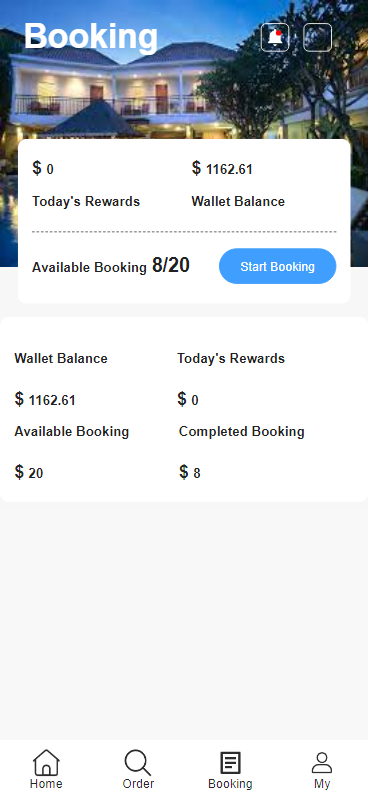The height and width of the screenshot is (797, 368).
Task: Tap the Start Booking button
Action: coord(278,266)
